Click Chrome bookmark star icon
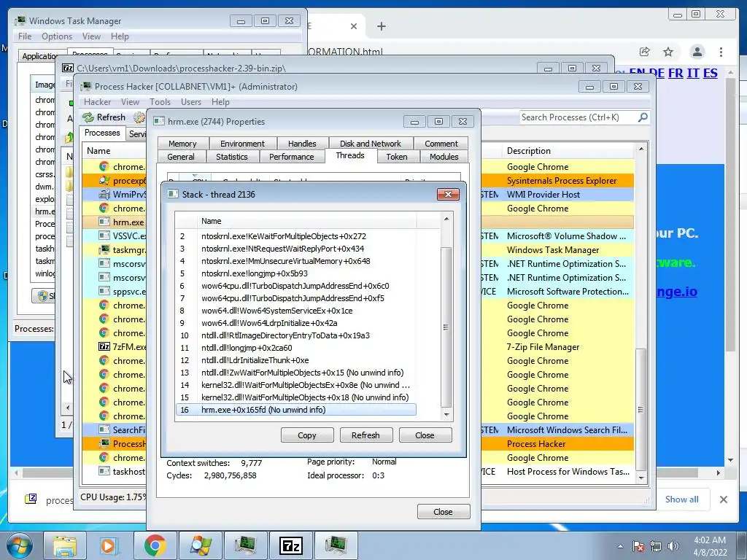747x560 pixels. (668, 52)
